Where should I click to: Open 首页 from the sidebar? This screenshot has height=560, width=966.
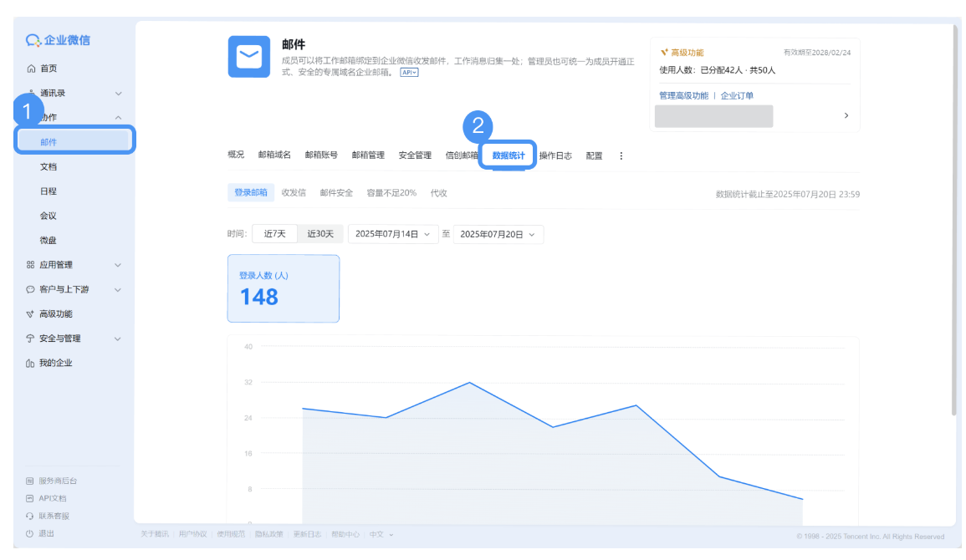49,69
